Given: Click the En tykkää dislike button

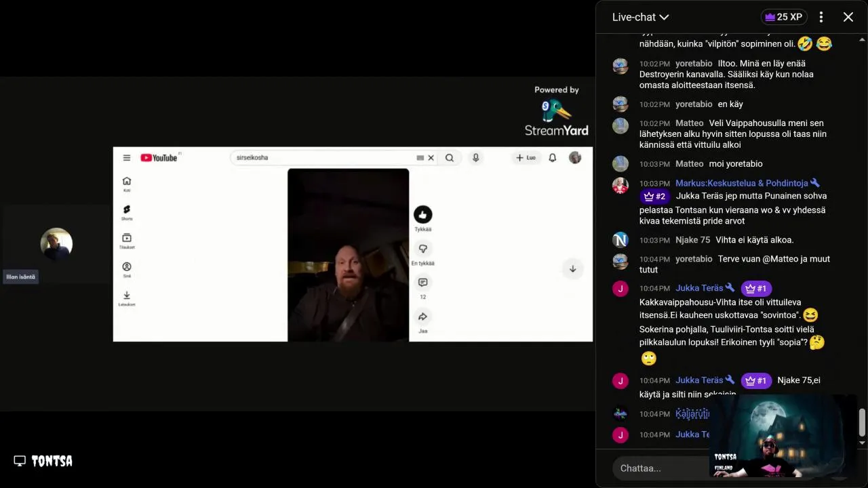Looking at the screenshot, I should click(x=423, y=249).
